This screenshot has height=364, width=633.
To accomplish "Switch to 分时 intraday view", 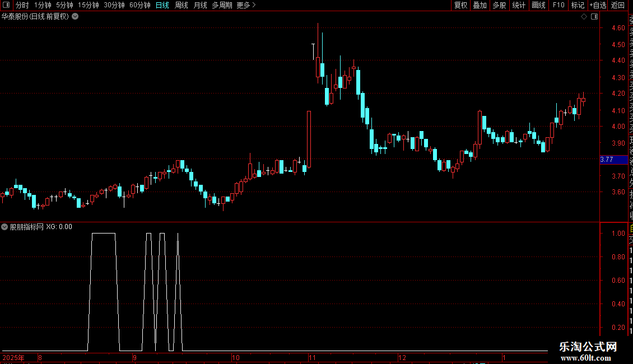I will [x=22, y=5].
